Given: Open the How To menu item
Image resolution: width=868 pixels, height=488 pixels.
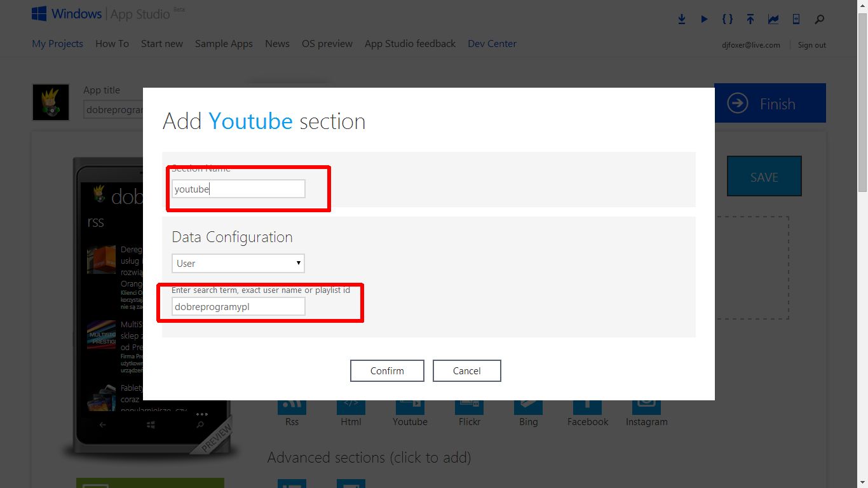Looking at the screenshot, I should (x=112, y=44).
